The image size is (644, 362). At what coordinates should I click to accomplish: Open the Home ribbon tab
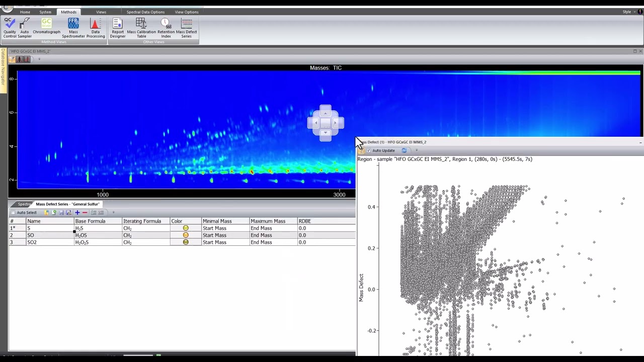pyautogui.click(x=25, y=12)
